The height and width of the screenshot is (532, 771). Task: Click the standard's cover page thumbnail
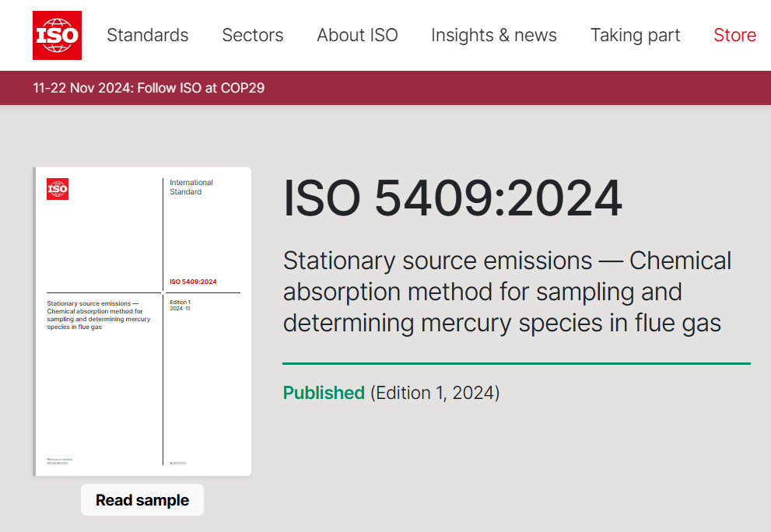142,373
